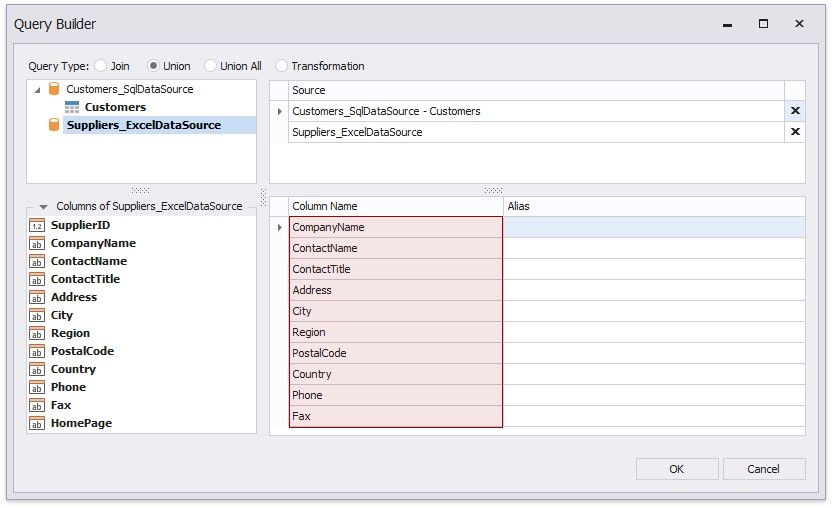This screenshot has height=508, width=832.
Task: Click the Customers table icon
Action: point(72,107)
